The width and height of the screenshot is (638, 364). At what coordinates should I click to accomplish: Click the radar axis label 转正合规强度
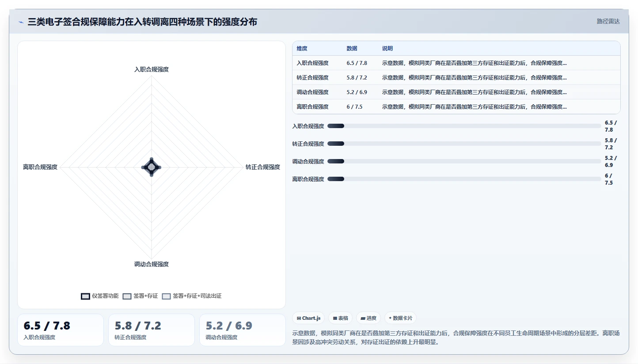[x=263, y=167]
